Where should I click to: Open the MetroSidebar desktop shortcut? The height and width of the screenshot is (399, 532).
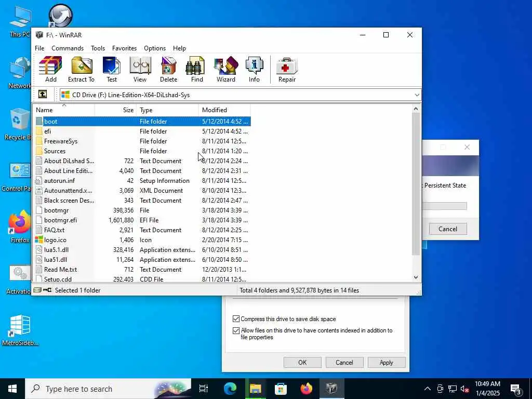click(x=20, y=330)
